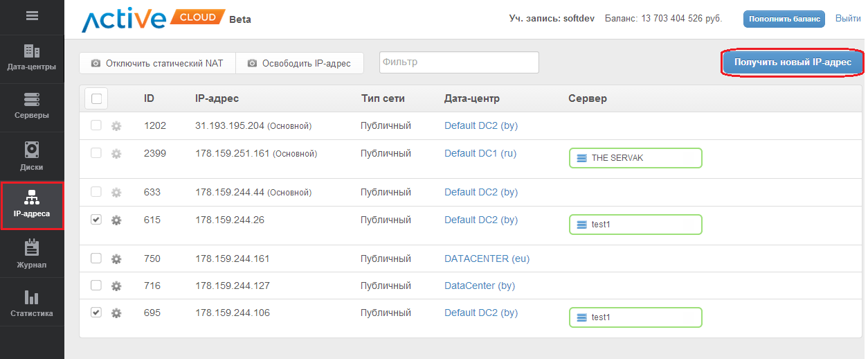Open THE SERVAK server tag
Viewport: 868px width, 359px height.
(635, 158)
